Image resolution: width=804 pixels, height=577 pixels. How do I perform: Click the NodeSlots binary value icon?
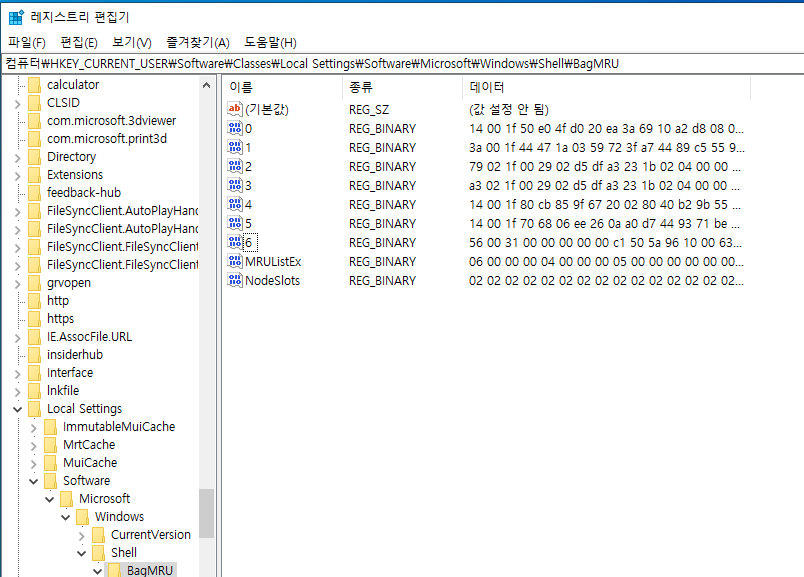point(235,280)
